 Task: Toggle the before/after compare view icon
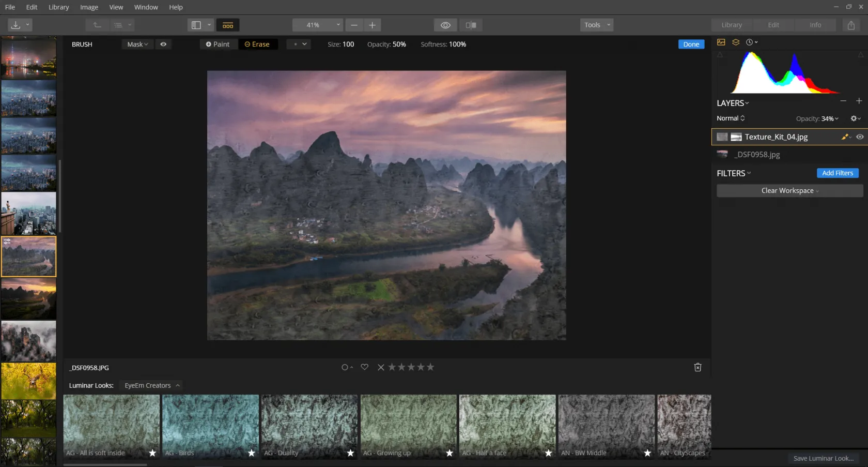coord(471,25)
